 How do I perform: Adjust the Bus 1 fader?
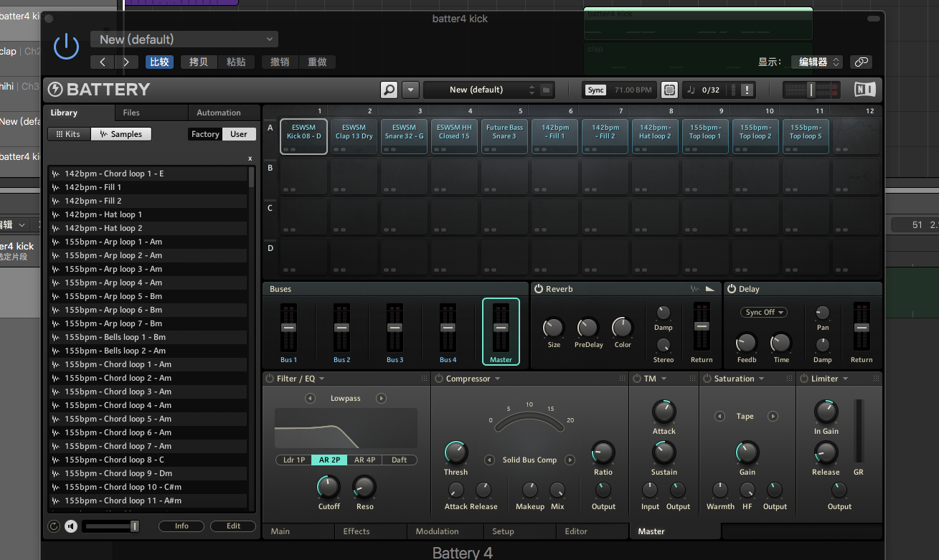point(288,327)
